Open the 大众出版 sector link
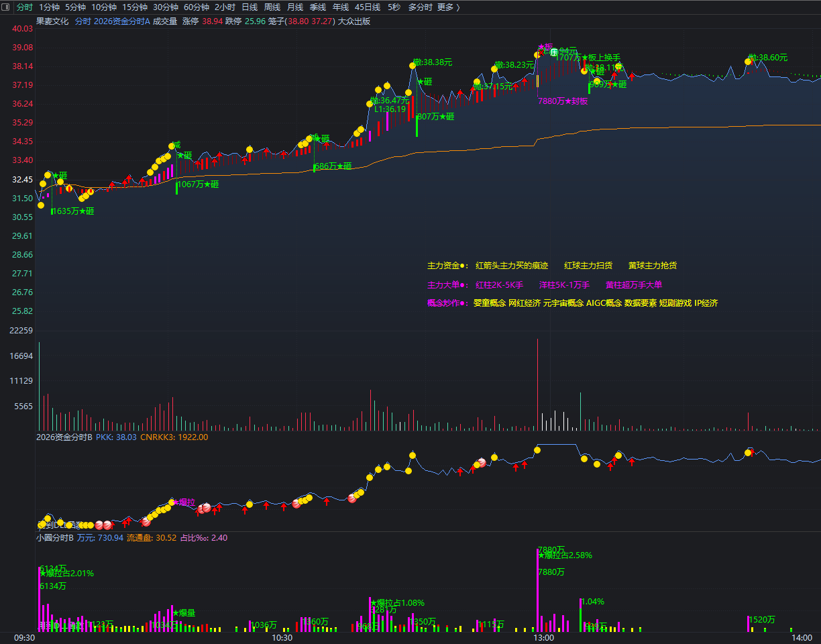The height and width of the screenshot is (644, 821). 354,21
